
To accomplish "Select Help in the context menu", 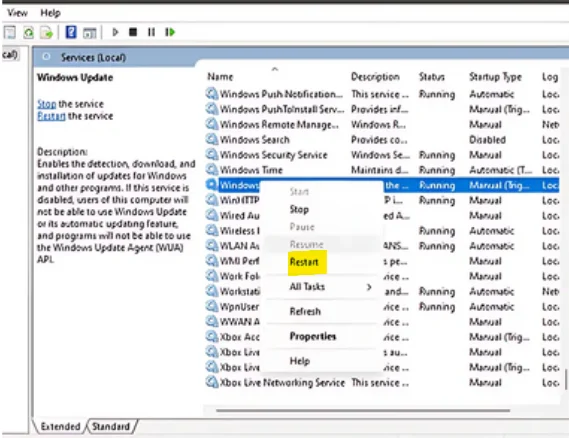I will pos(300,361).
